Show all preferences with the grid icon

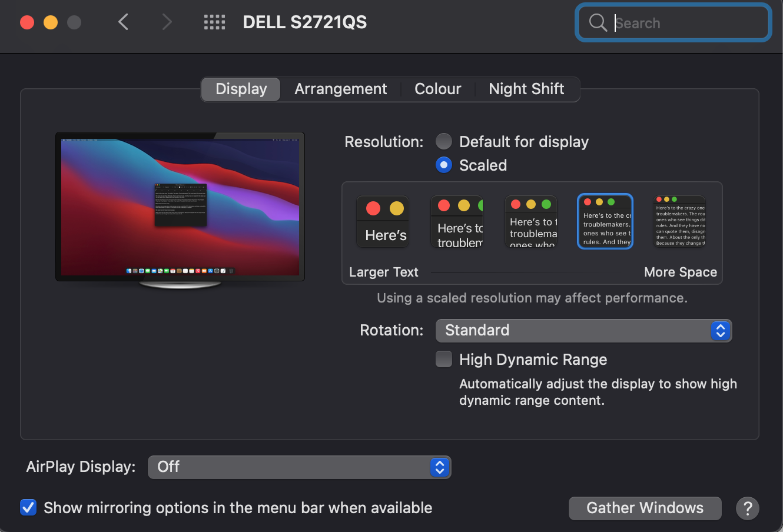pyautogui.click(x=214, y=22)
